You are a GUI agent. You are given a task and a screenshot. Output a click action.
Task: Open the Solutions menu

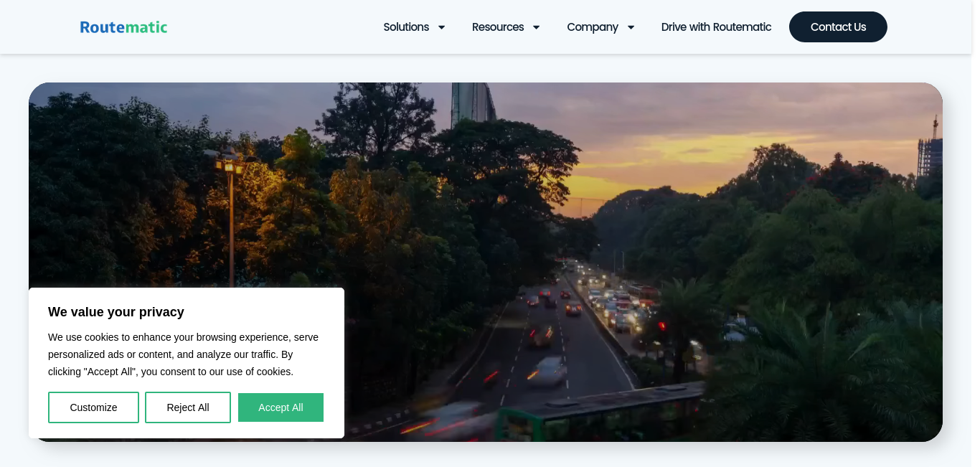(406, 27)
